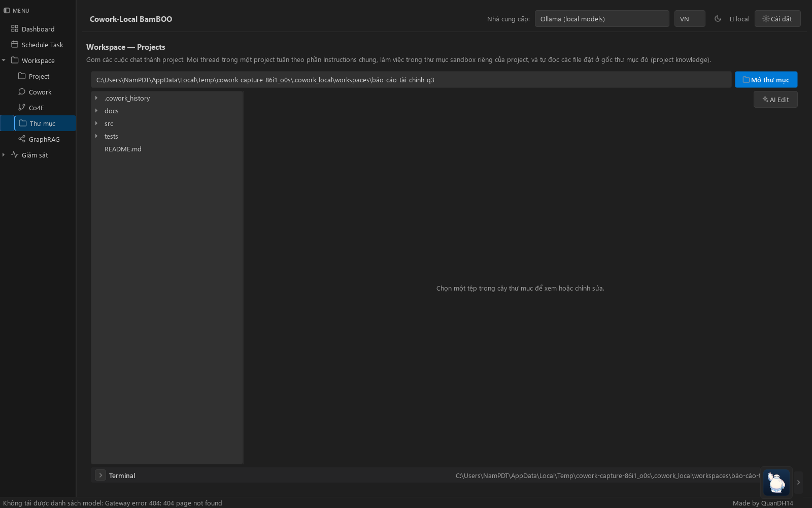Toggle the local mode indicator
This screenshot has width=812, height=508.
pyautogui.click(x=739, y=19)
